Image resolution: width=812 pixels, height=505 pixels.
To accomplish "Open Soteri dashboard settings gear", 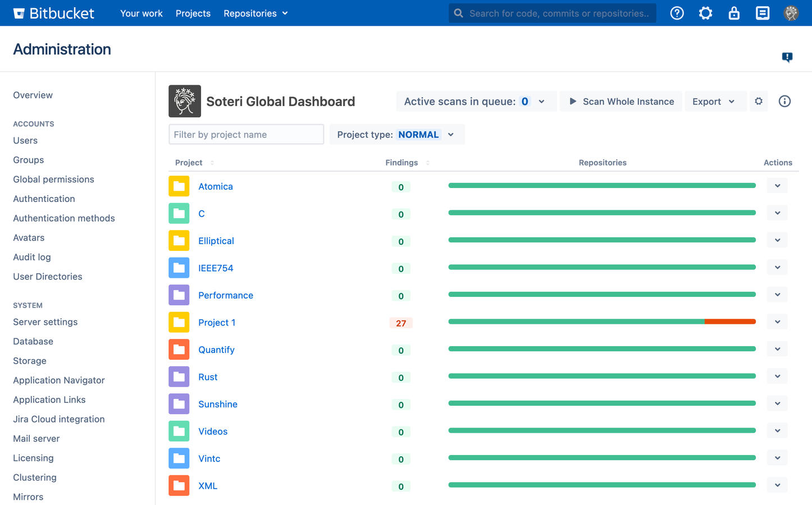I will pos(759,101).
